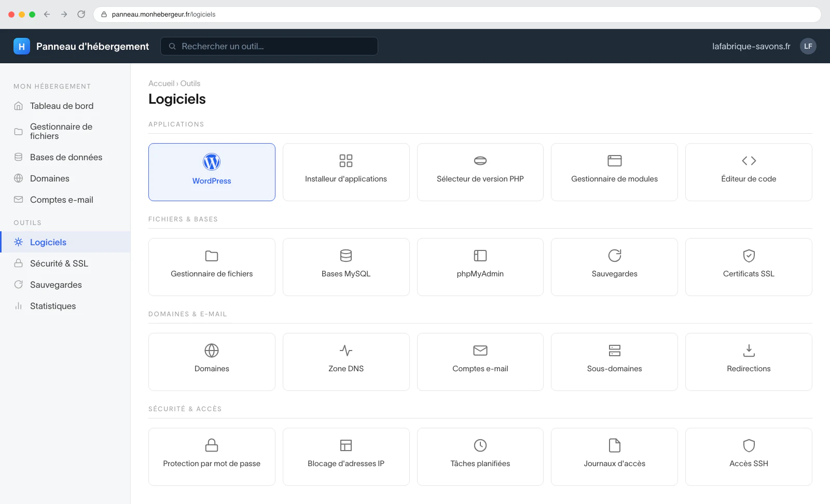The height and width of the screenshot is (504, 830).
Task: Open Bases de données in sidebar
Action: pos(65,157)
